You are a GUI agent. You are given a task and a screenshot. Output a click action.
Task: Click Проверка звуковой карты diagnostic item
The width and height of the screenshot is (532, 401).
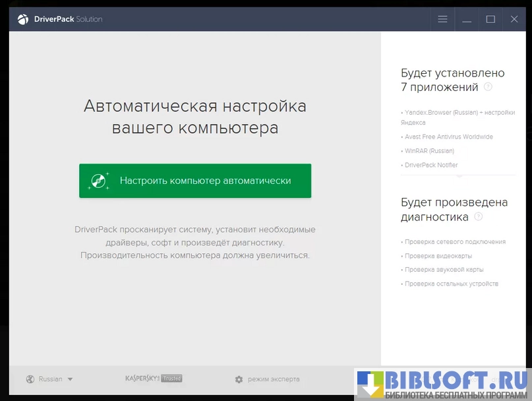pyautogui.click(x=444, y=270)
